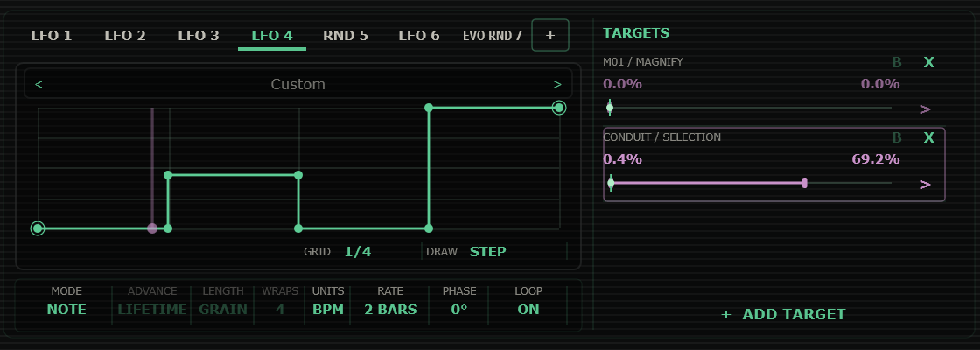
Task: Select previous LFO shape preset arrow
Action: click(39, 84)
